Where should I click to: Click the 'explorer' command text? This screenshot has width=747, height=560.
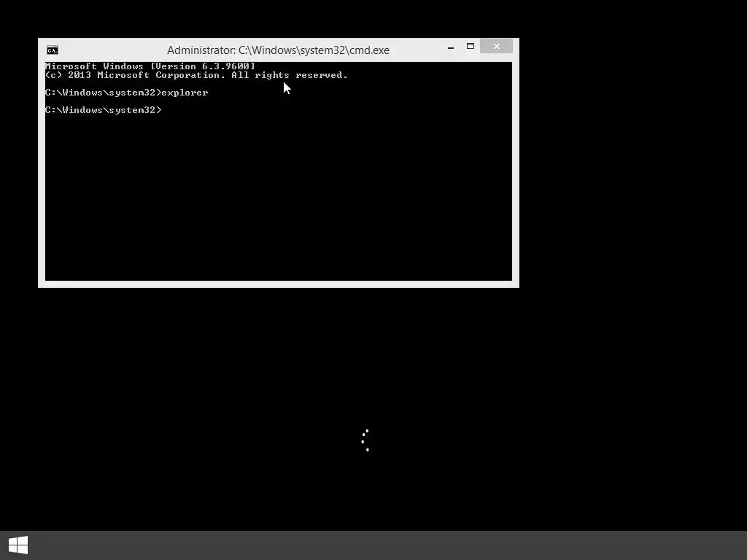(185, 93)
